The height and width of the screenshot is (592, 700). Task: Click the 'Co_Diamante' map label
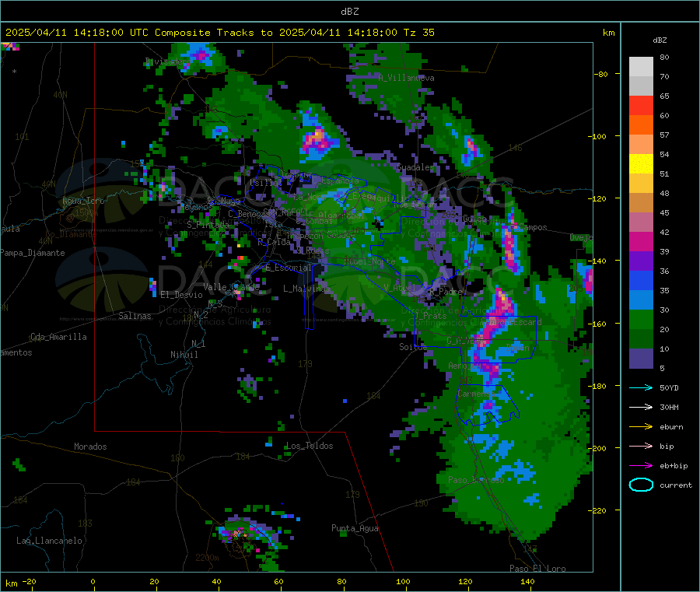[71, 234]
